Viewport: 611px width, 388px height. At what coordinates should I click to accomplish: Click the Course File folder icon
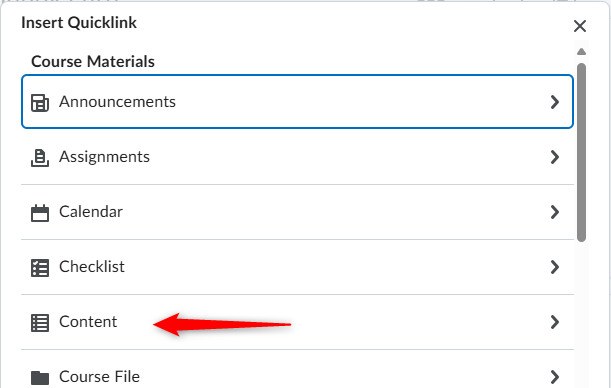[x=40, y=377]
